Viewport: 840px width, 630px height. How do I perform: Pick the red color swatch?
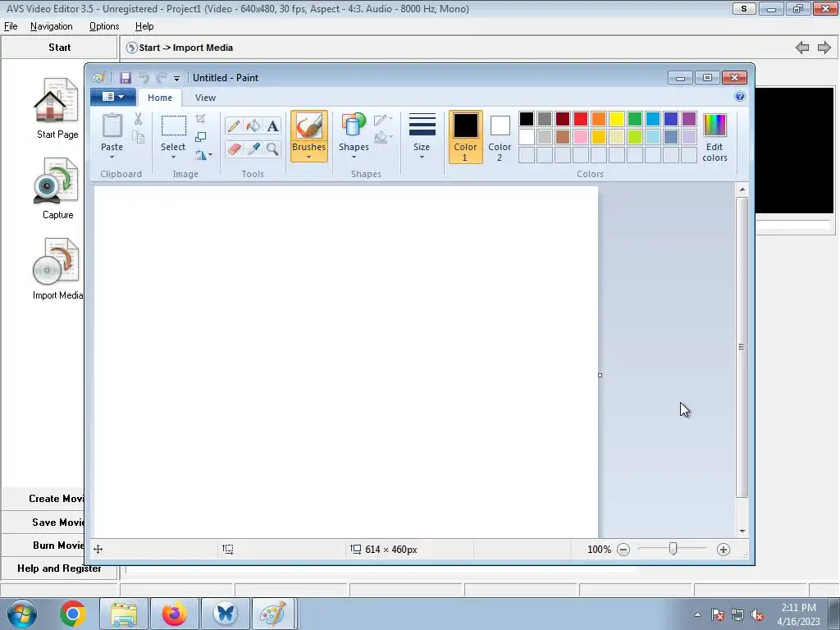[x=581, y=119]
